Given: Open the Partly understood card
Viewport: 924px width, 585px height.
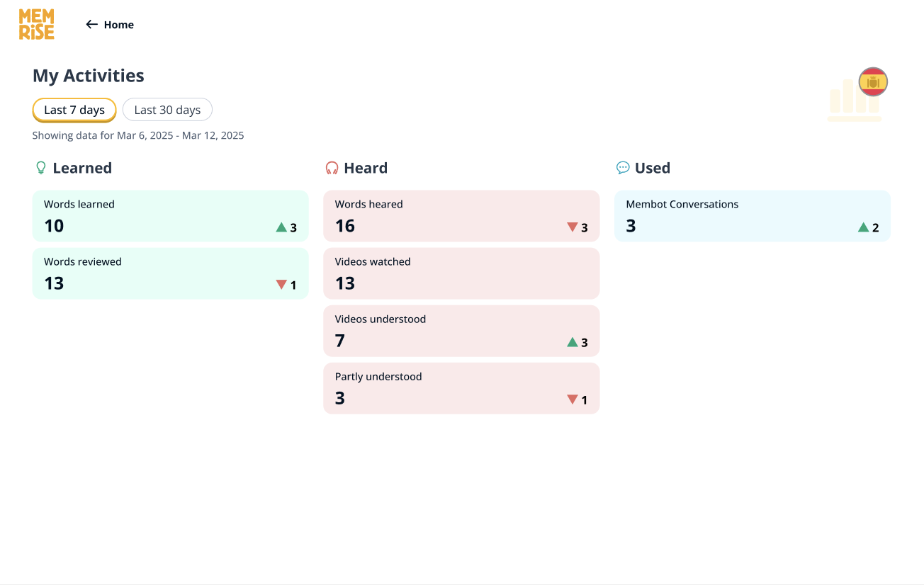Looking at the screenshot, I should click(x=461, y=388).
